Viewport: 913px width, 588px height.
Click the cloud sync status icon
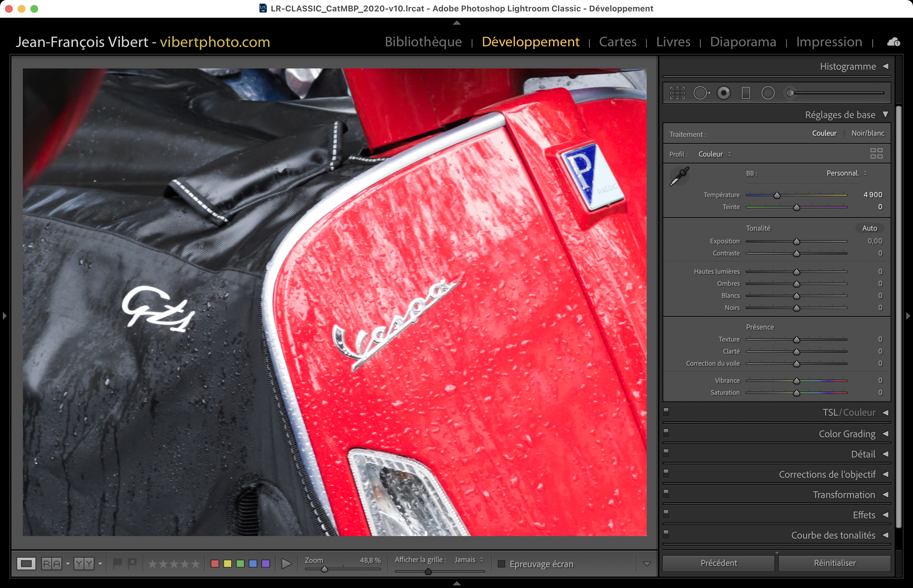(x=893, y=42)
